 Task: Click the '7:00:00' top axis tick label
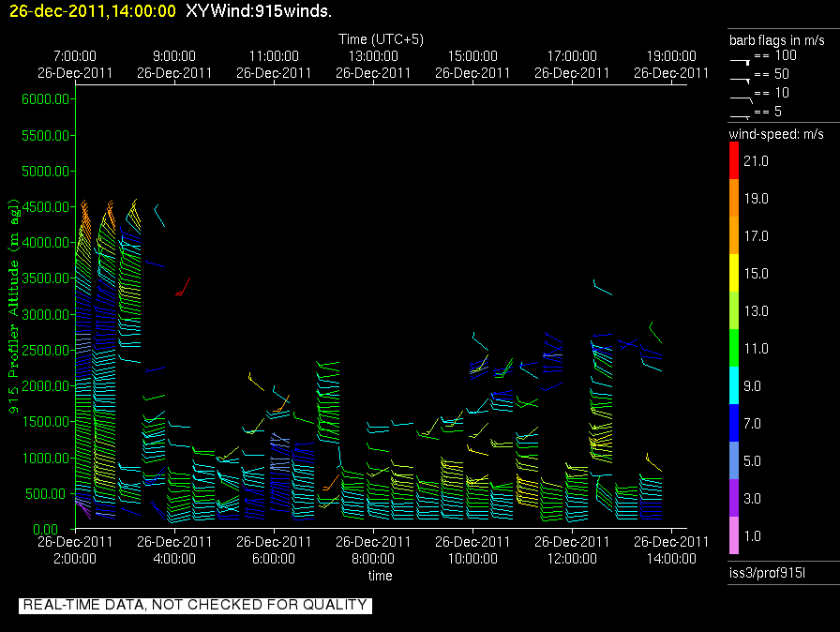(75, 55)
